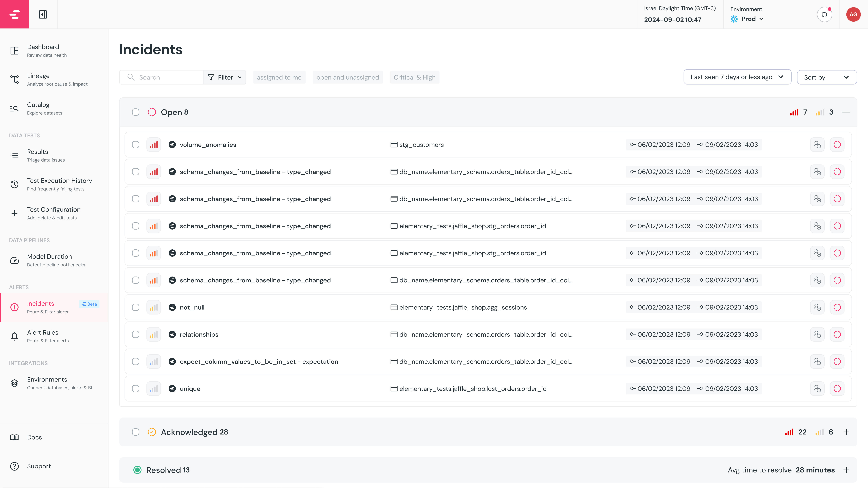868x488 pixels.
Task: Check the expect_column_values_to_be_in_set incident checkbox
Action: click(x=135, y=362)
